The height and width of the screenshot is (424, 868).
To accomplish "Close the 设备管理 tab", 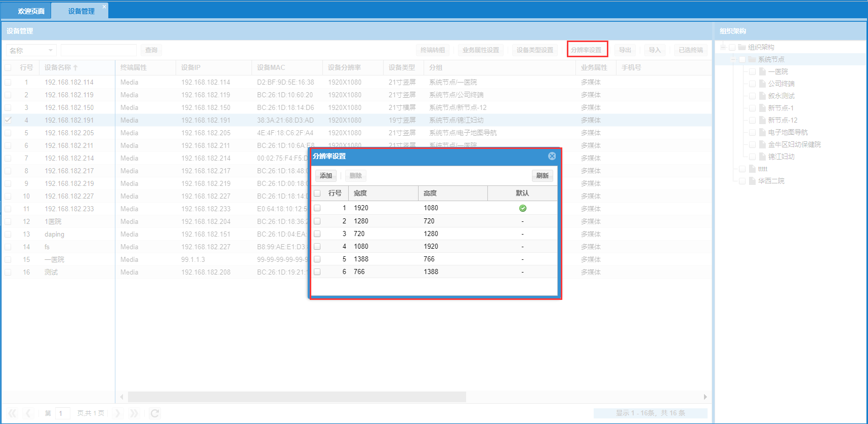I will point(104,7).
